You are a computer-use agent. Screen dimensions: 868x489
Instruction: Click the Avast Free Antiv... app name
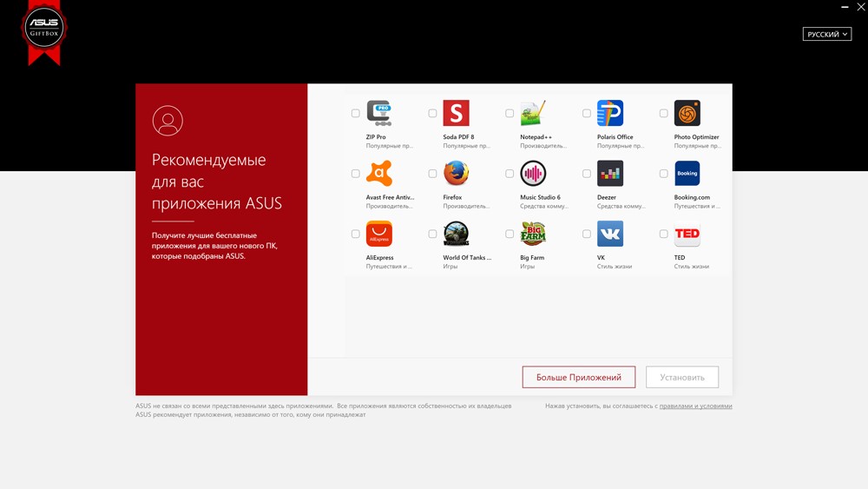pos(390,197)
